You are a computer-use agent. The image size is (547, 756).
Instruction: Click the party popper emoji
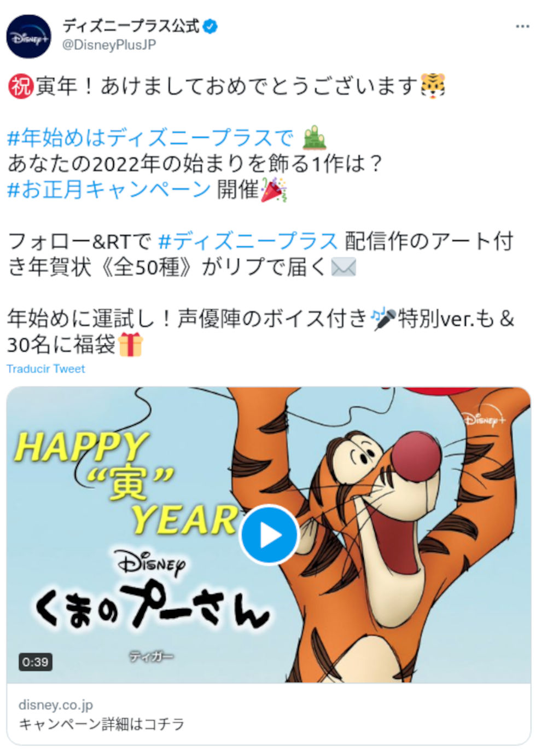[273, 189]
